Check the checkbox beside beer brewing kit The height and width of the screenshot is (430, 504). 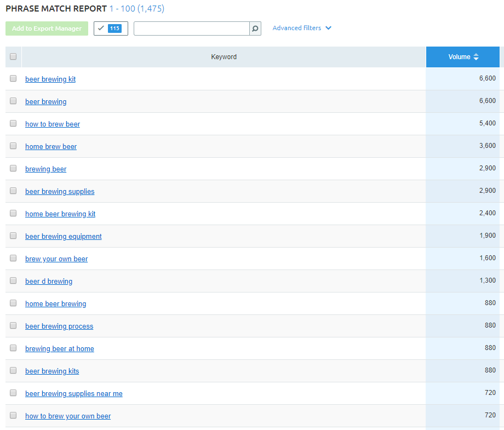point(13,78)
